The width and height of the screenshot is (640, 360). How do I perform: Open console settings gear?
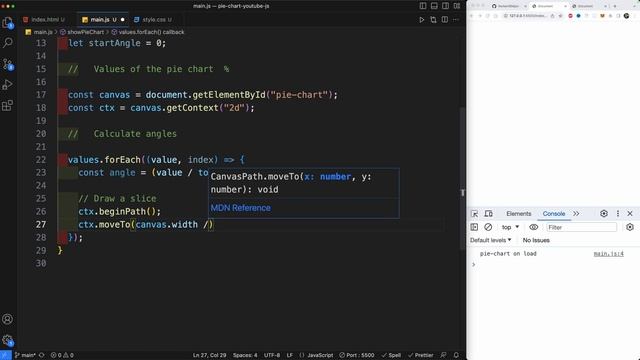[x=630, y=227]
